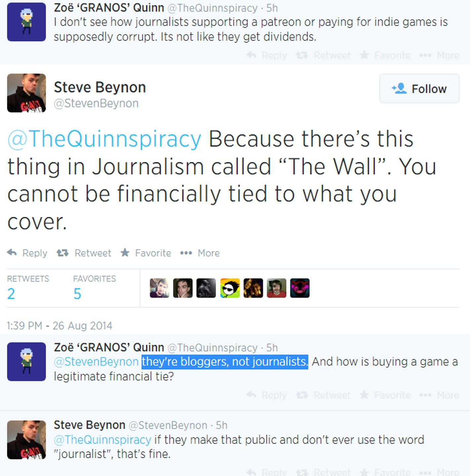Open Steve Beynon's large profile picture
The image size is (470, 476).
(x=26, y=93)
